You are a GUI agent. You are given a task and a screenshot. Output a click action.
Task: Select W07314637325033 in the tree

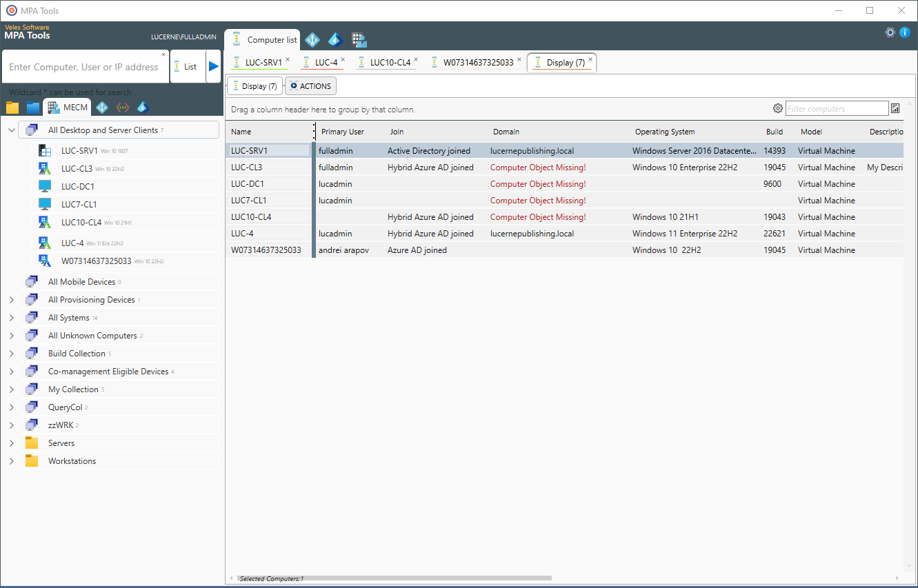pos(97,261)
